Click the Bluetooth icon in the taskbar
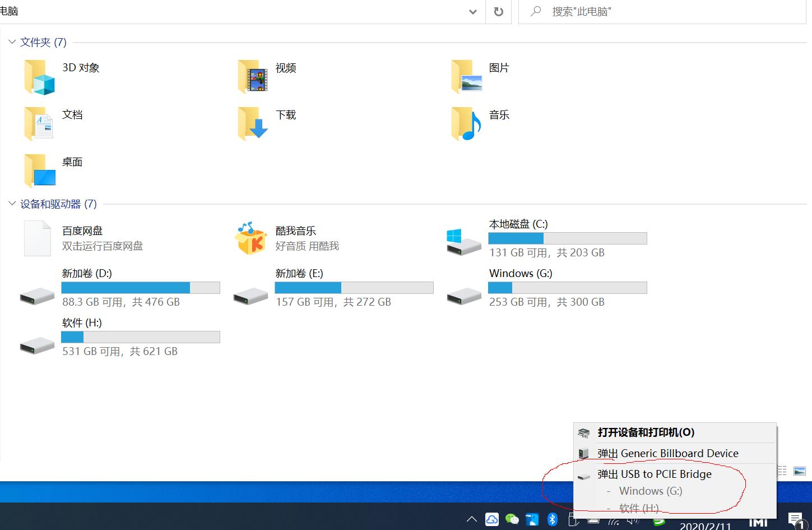The width and height of the screenshot is (812, 530). pos(552,519)
